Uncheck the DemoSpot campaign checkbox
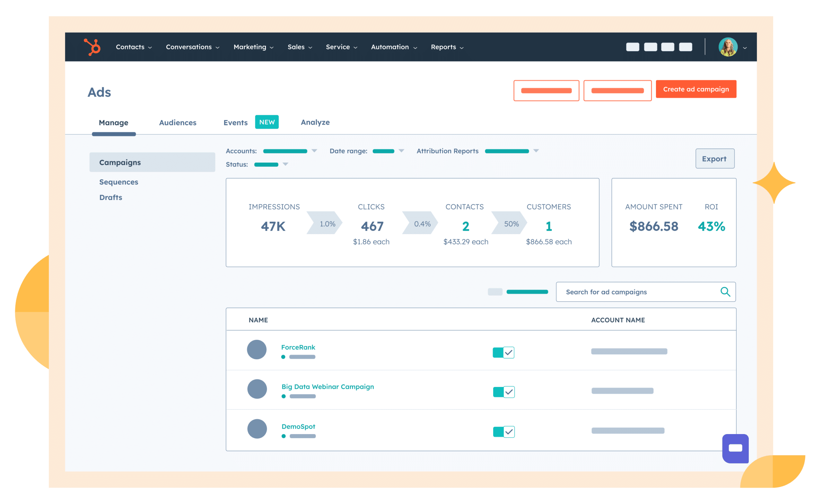The height and width of the screenshot is (504, 822). (x=508, y=431)
